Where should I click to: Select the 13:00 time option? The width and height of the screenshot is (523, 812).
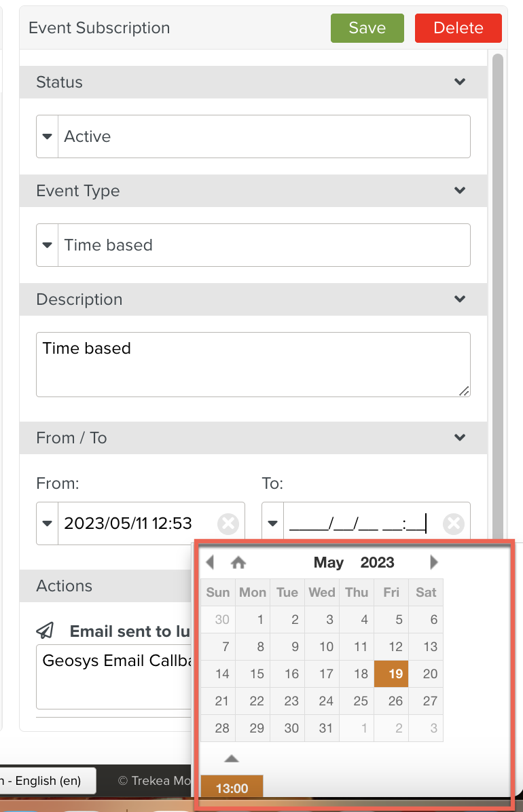(x=232, y=788)
